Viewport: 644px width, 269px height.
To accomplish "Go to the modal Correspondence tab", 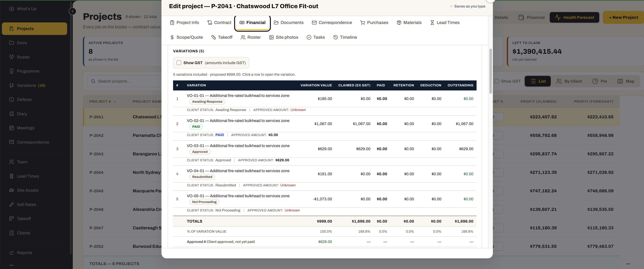I will point(332,22).
